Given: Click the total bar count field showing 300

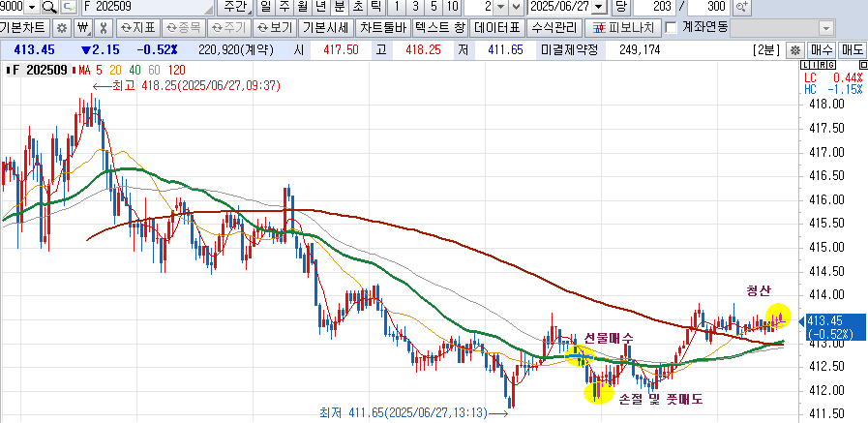Looking at the screenshot, I should point(708,7).
